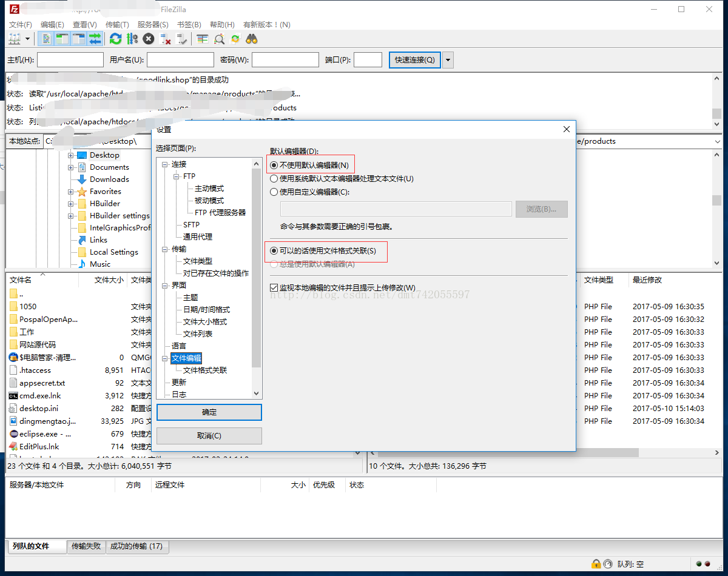Click the 快速连接(Q) button
Screen dimensions: 728x576
coord(415,60)
